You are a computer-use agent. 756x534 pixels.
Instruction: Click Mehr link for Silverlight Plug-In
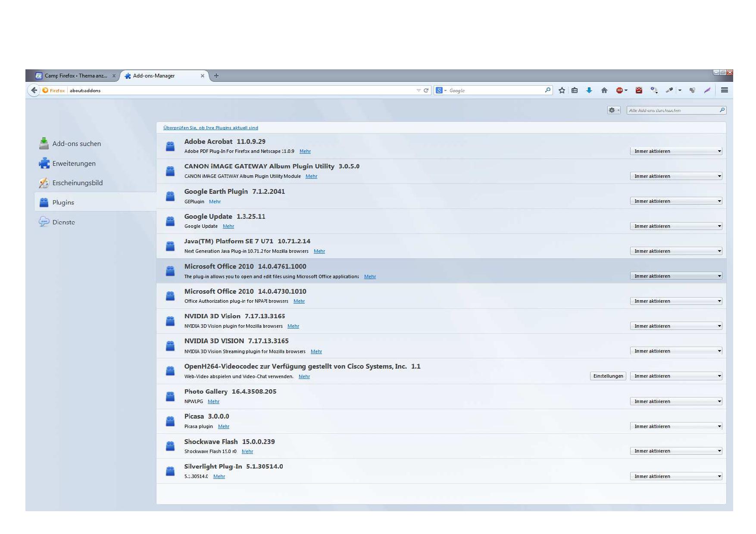pos(219,477)
